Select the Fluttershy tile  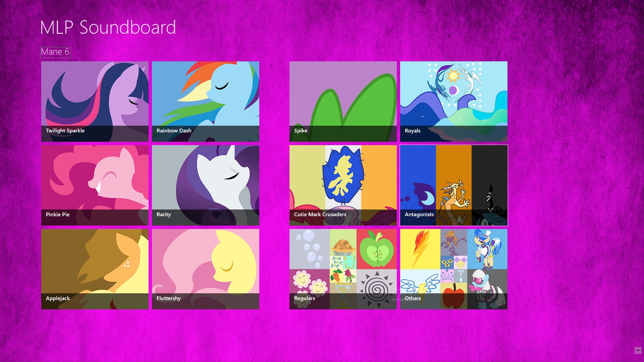[205, 269]
